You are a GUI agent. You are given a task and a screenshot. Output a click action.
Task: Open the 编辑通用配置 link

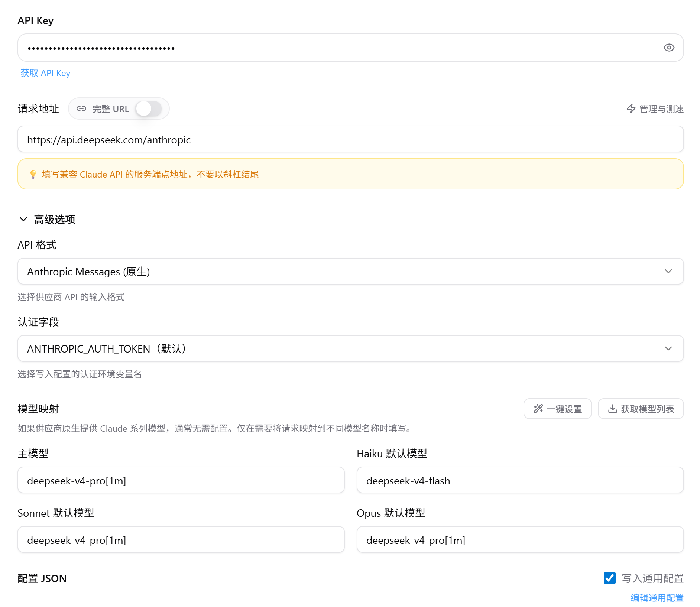pos(657,598)
